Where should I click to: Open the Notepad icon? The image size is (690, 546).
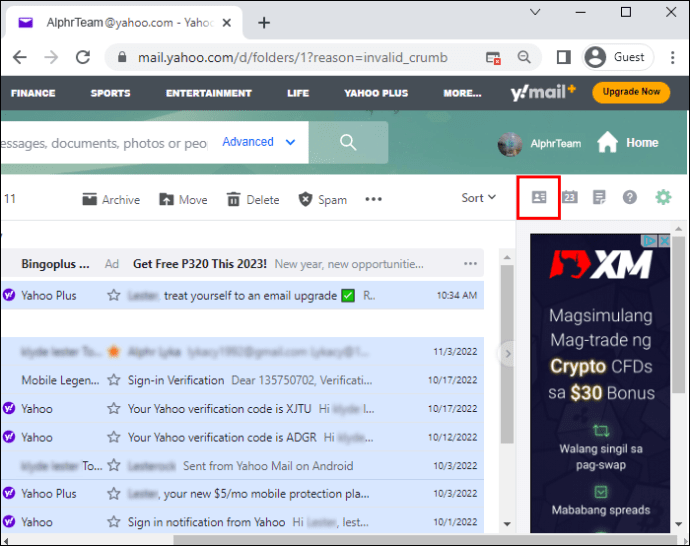[599, 198]
